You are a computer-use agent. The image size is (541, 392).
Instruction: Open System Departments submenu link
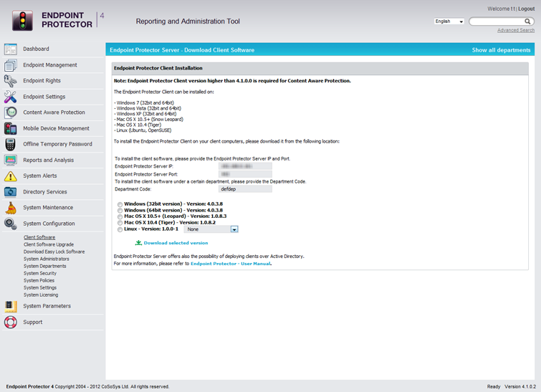[45, 267]
